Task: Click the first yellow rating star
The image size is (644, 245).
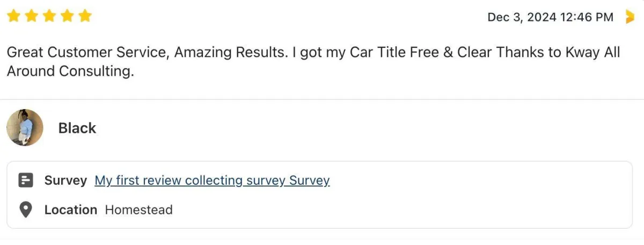Action: tap(13, 16)
